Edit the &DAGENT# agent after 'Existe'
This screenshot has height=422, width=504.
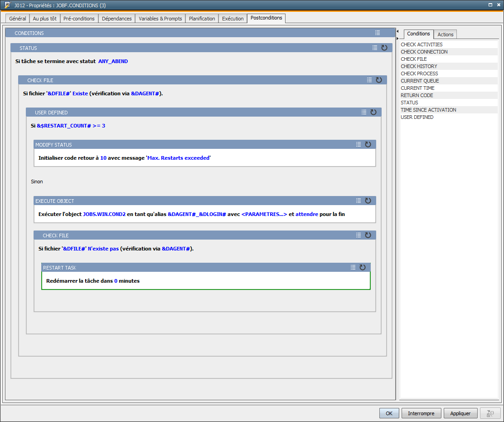[145, 93]
